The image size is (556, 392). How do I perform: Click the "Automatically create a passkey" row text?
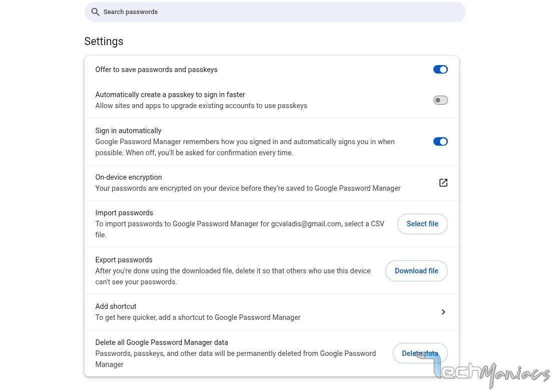[170, 94]
